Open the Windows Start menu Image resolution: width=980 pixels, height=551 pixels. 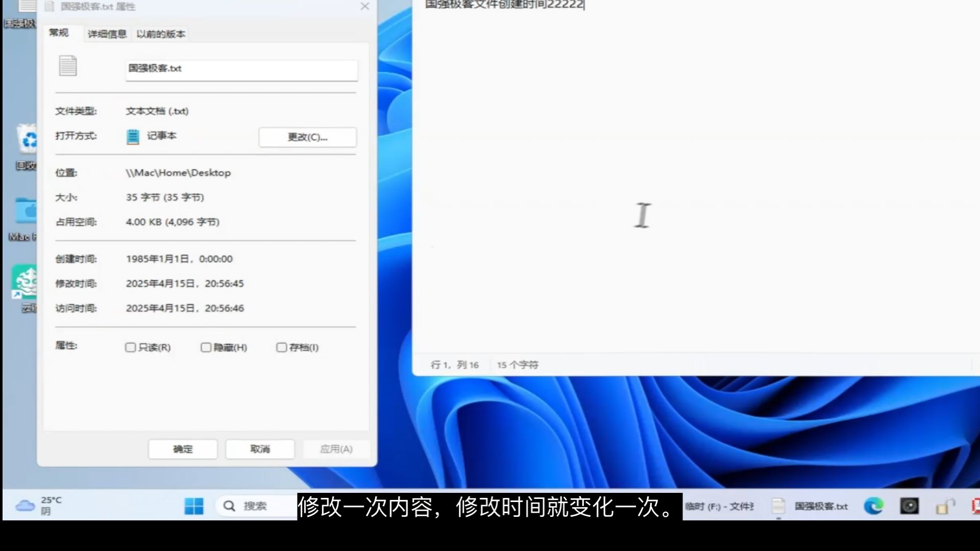pyautogui.click(x=194, y=506)
